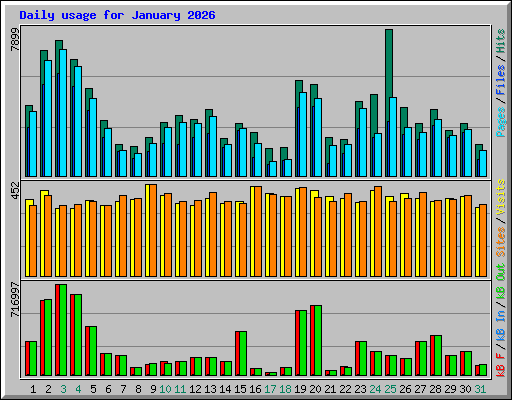Click weekend day label 18
The width and height of the screenshot is (512, 400).
[285, 389]
